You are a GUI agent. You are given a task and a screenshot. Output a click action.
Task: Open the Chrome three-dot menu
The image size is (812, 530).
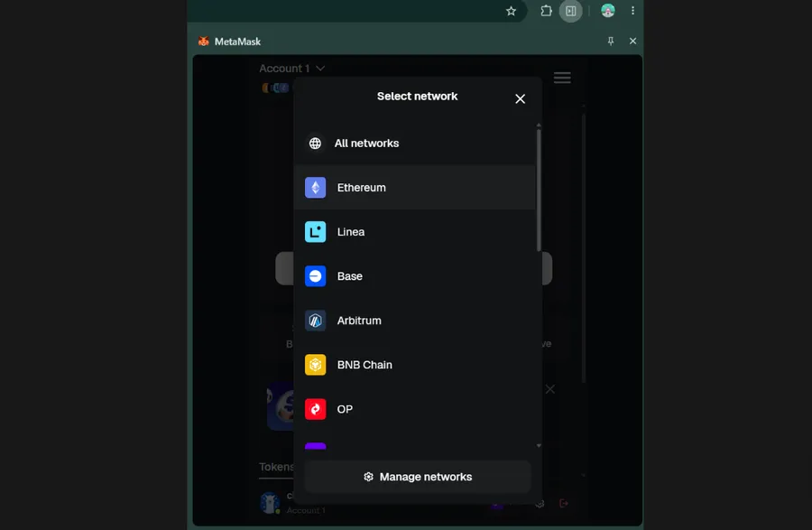click(x=632, y=11)
